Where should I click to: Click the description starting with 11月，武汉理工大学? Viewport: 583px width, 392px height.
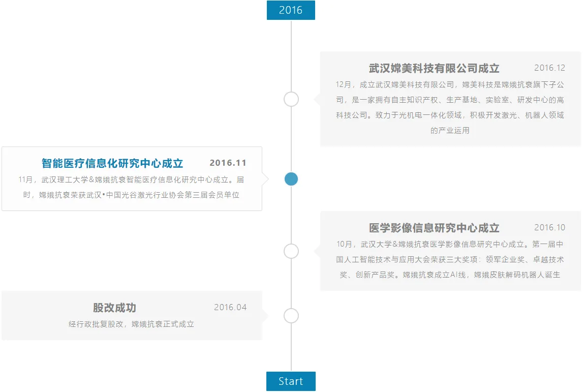point(131,187)
